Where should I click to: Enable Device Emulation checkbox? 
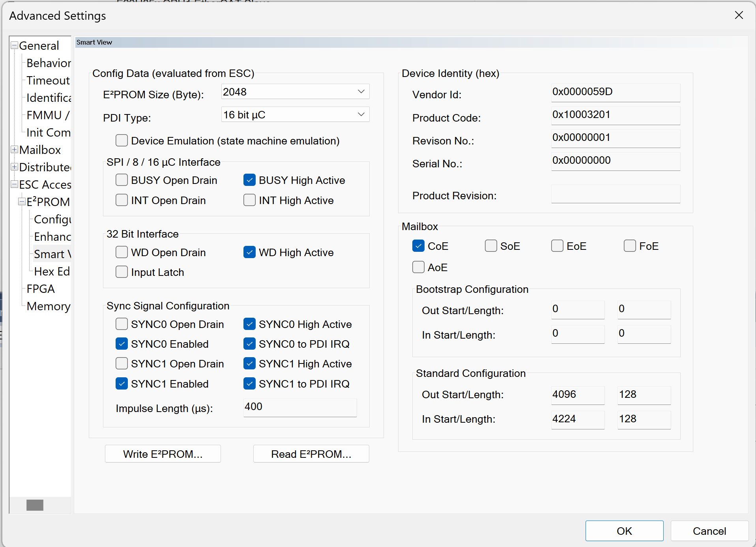(122, 140)
